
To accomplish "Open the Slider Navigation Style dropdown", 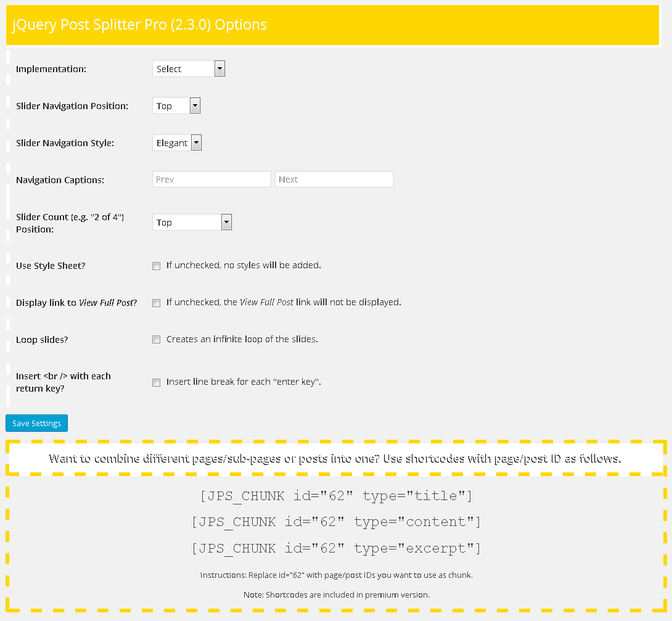I will pos(177,142).
